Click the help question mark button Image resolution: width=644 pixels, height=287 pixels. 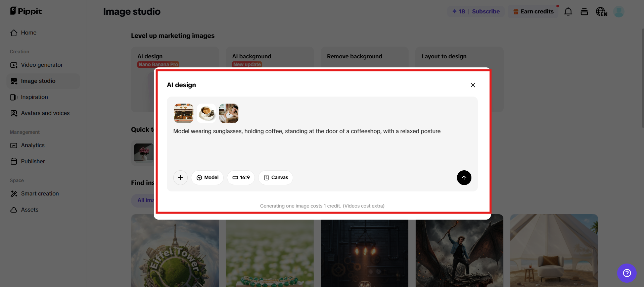(x=627, y=273)
